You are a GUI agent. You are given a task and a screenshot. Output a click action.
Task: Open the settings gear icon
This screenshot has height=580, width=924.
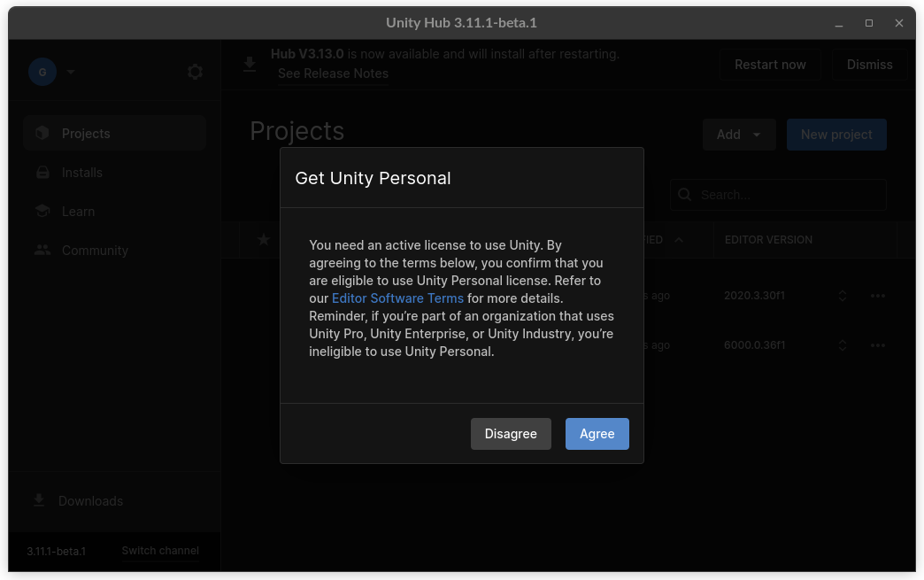pos(195,72)
